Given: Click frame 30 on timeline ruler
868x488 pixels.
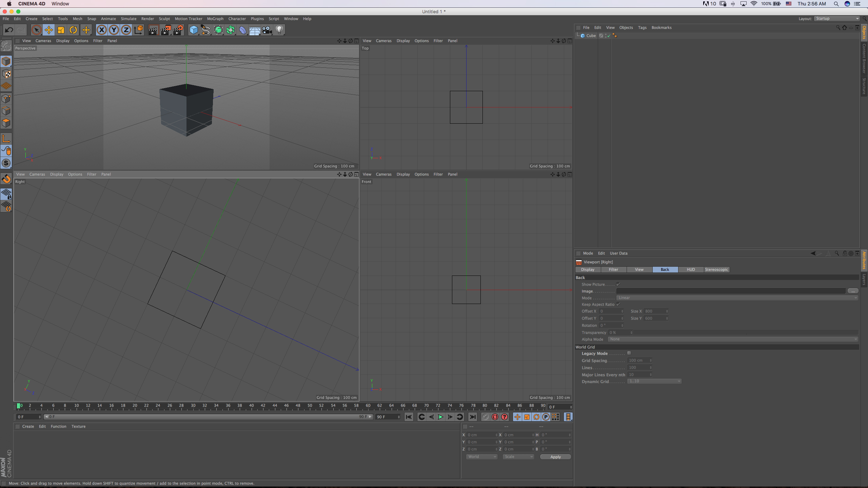Looking at the screenshot, I should [x=193, y=406].
